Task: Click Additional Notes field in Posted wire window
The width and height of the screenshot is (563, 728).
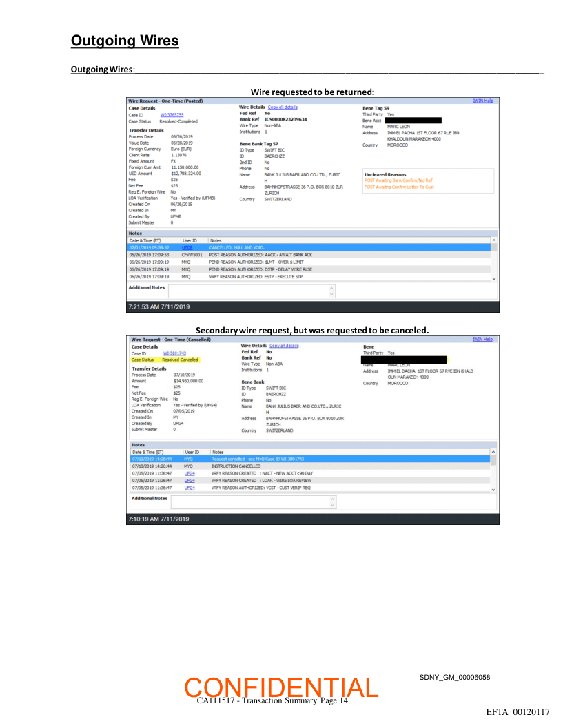Action: [x=249, y=291]
